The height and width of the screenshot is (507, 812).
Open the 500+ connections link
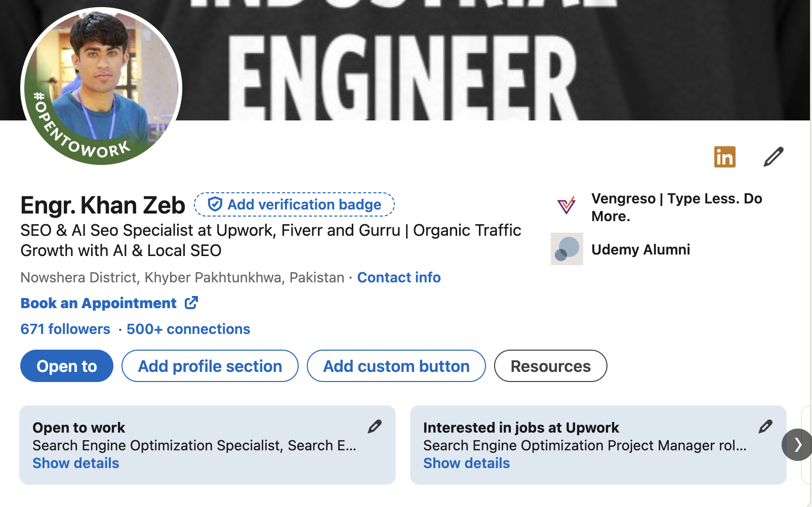pyautogui.click(x=188, y=329)
